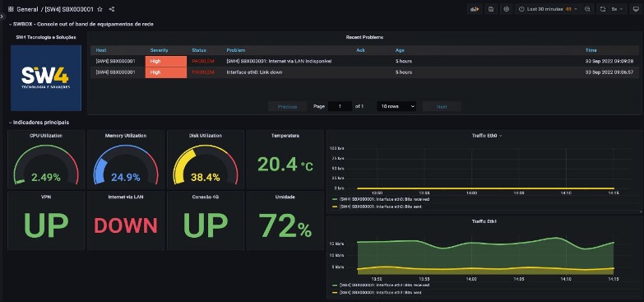
Task: Click the red DOWN status value
Action: pos(126,225)
